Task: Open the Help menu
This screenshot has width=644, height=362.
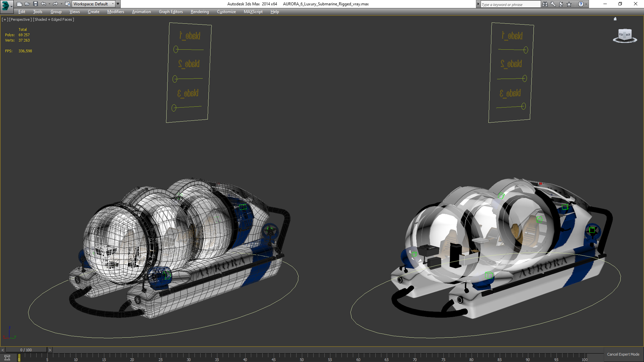Action: pyautogui.click(x=275, y=12)
